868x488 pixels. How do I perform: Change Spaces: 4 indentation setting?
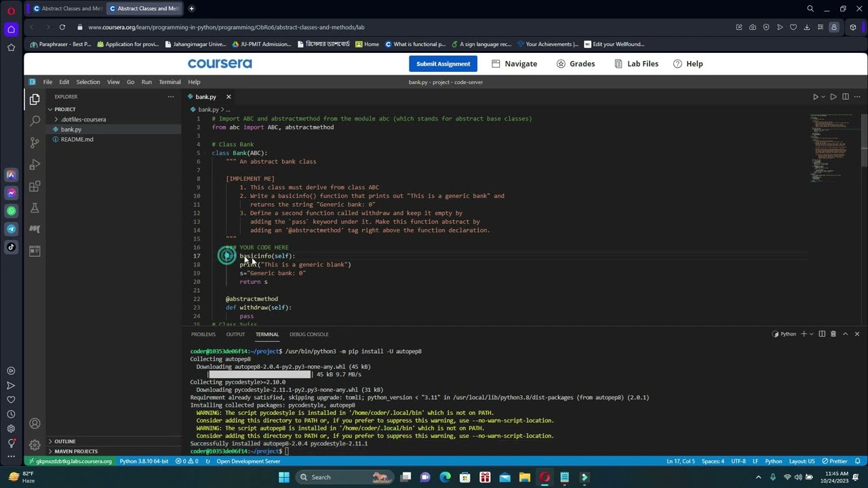coord(713,462)
